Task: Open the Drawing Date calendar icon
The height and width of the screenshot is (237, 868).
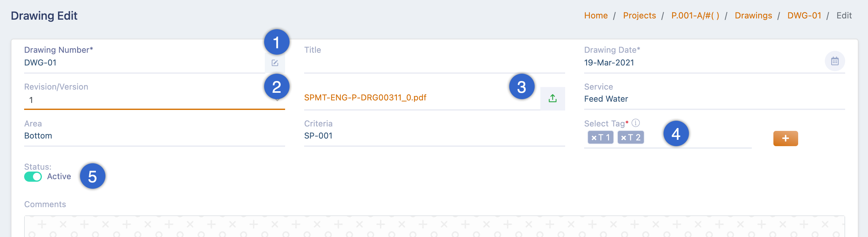Action: click(834, 61)
